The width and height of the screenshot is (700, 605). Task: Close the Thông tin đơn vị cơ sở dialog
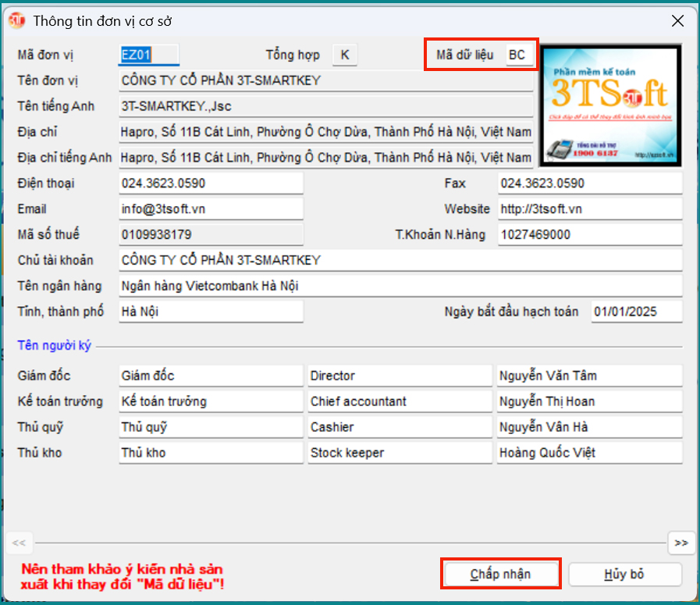677,21
